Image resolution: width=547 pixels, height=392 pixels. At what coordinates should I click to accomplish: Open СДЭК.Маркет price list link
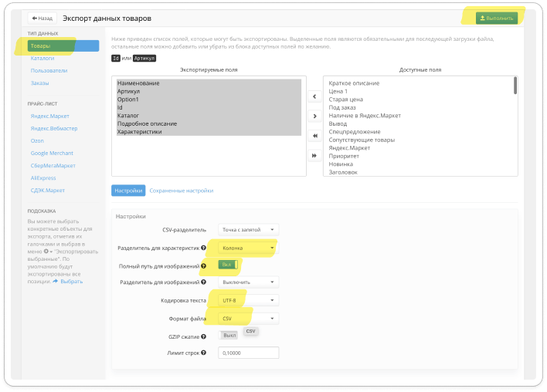tap(48, 191)
